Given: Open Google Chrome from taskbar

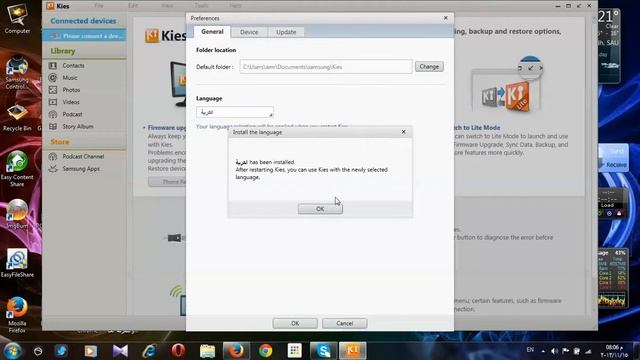Looking at the screenshot, I should point(265,351).
